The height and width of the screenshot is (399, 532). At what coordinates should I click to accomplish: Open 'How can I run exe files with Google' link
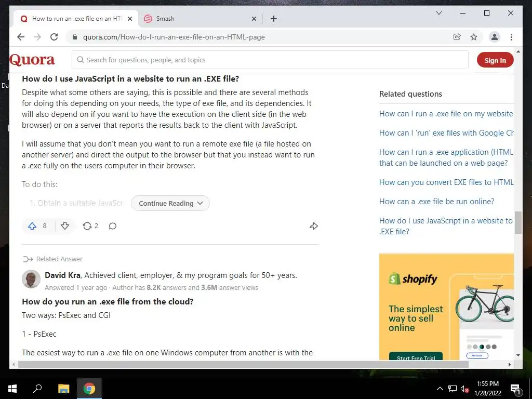click(446, 133)
